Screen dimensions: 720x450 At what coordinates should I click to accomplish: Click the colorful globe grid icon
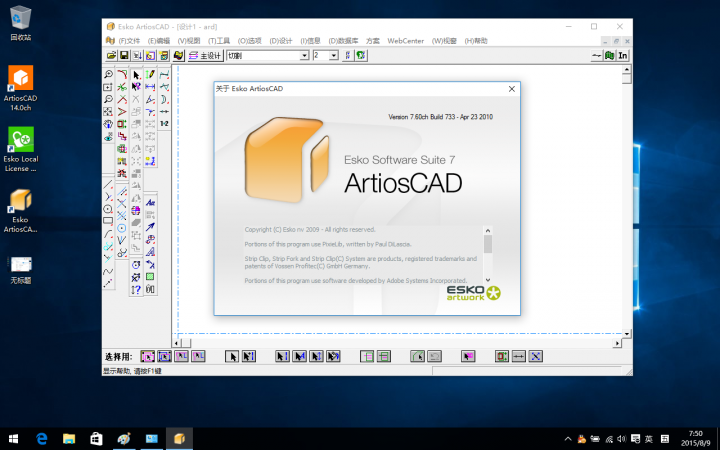click(136, 210)
